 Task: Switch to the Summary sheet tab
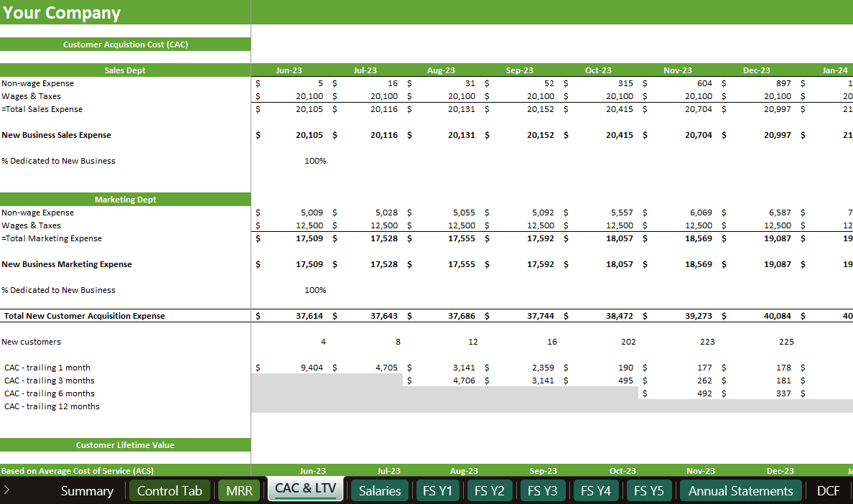(x=87, y=490)
